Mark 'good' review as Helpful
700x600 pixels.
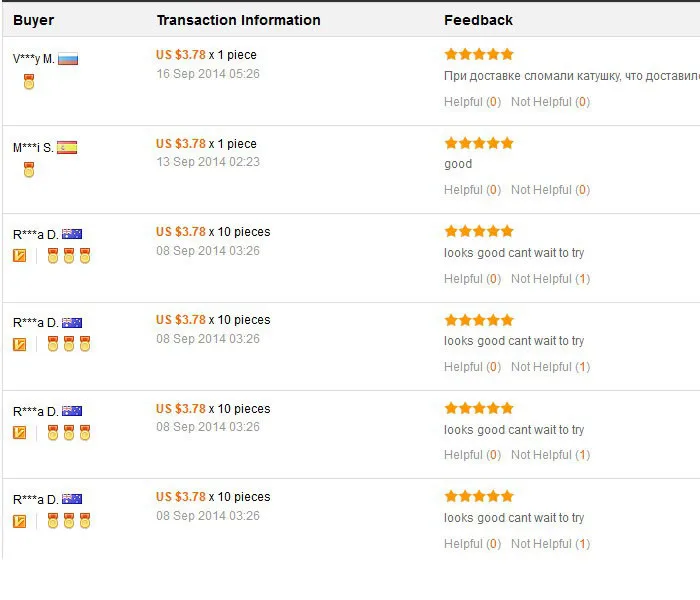(x=472, y=190)
